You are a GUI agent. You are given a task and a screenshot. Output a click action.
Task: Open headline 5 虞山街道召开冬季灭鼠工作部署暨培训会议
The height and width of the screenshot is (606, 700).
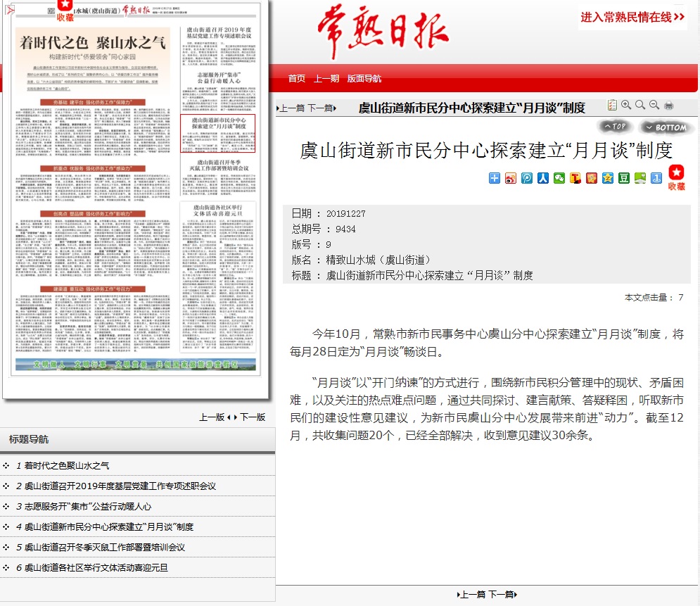104,547
